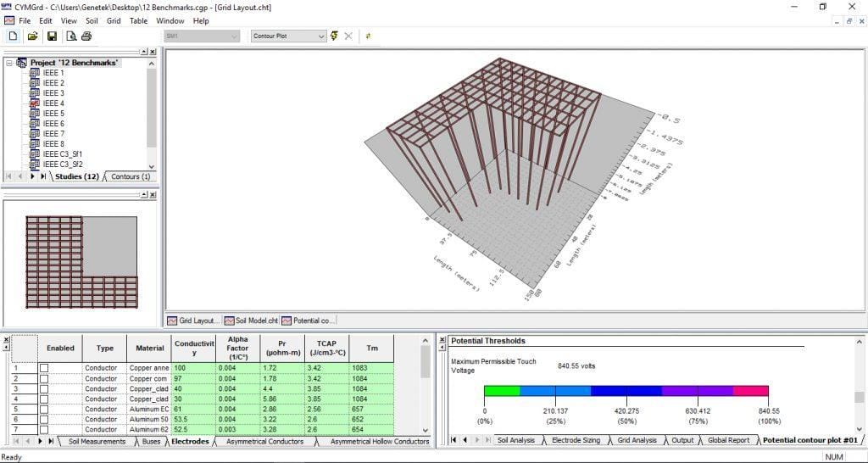This screenshot has width=868, height=463.
Task: Collapse the Project '12 Benchmarks' tree node
Action: (8, 63)
